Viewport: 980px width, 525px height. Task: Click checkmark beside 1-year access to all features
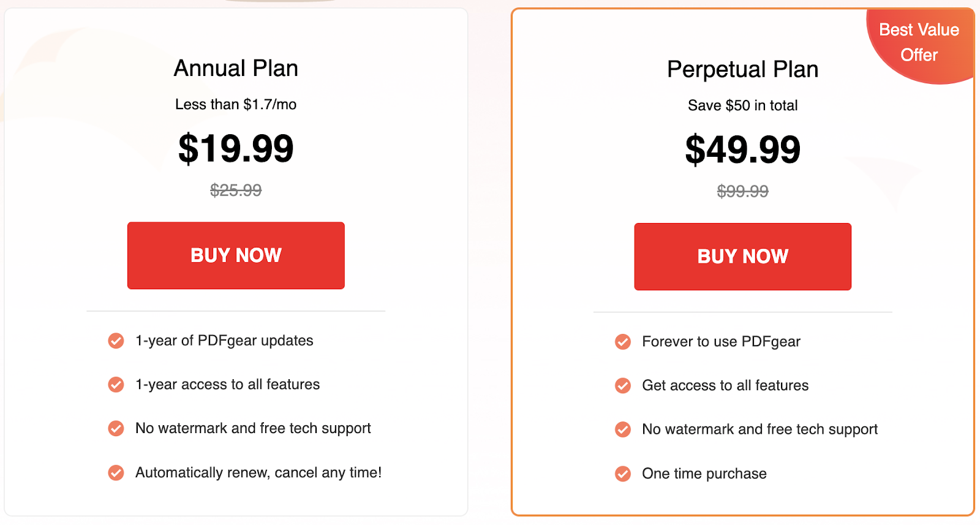point(116,385)
